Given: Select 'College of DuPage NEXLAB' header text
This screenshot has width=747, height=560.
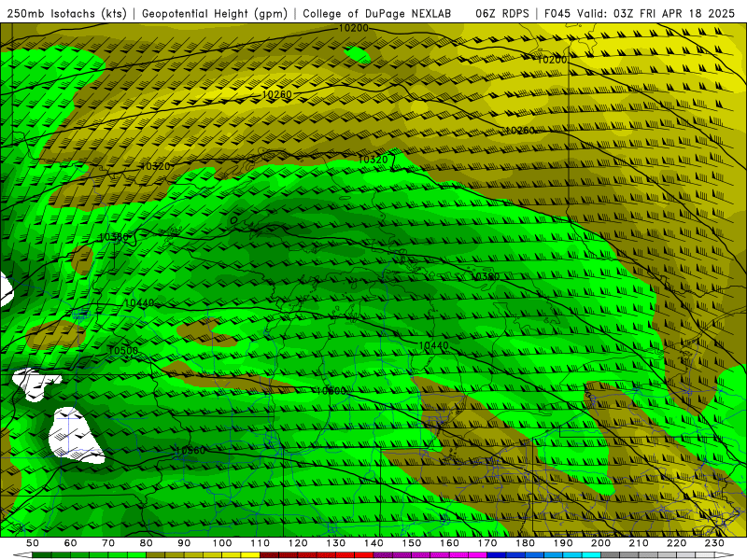Looking at the screenshot, I should pos(377,13).
